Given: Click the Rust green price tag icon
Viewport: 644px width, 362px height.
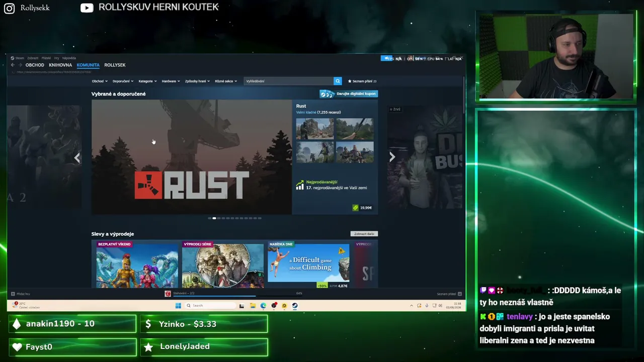Looking at the screenshot, I should (355, 208).
